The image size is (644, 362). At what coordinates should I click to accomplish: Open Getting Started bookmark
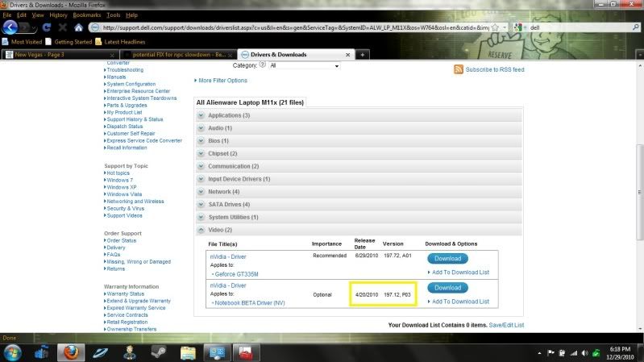pos(69,42)
